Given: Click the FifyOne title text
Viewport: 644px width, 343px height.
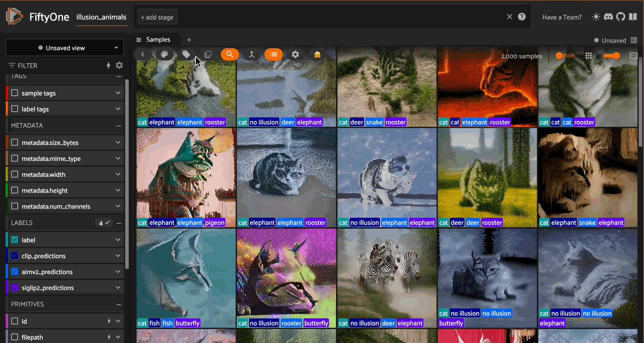Looking at the screenshot, I should click(x=49, y=17).
